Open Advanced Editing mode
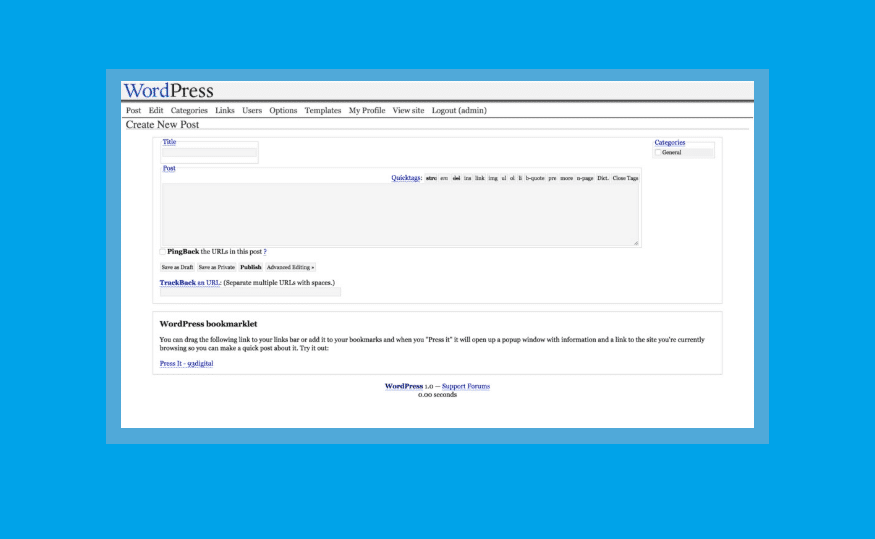The height and width of the screenshot is (539, 875). [290, 267]
